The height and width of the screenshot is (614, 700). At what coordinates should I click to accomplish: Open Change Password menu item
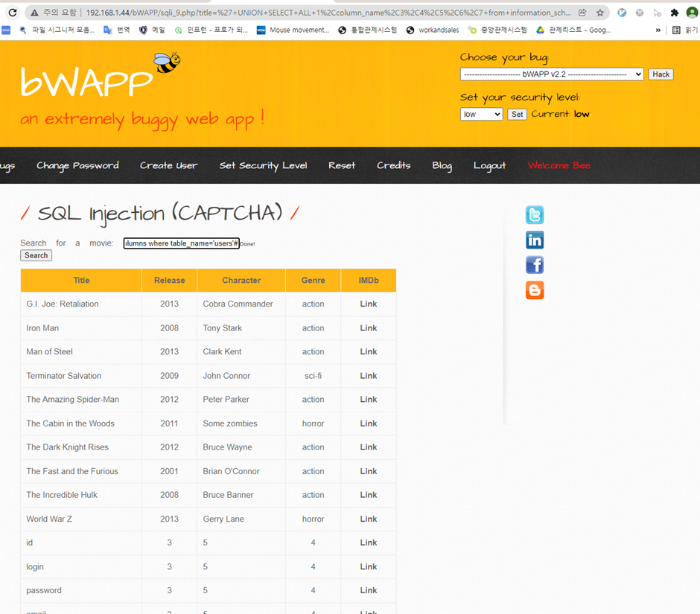[x=77, y=165]
